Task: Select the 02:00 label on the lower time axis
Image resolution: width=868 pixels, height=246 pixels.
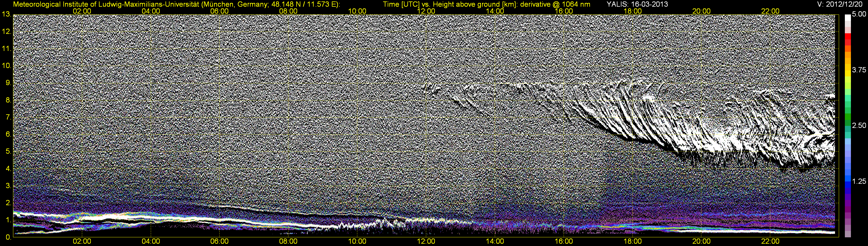Action: pyautogui.click(x=82, y=242)
